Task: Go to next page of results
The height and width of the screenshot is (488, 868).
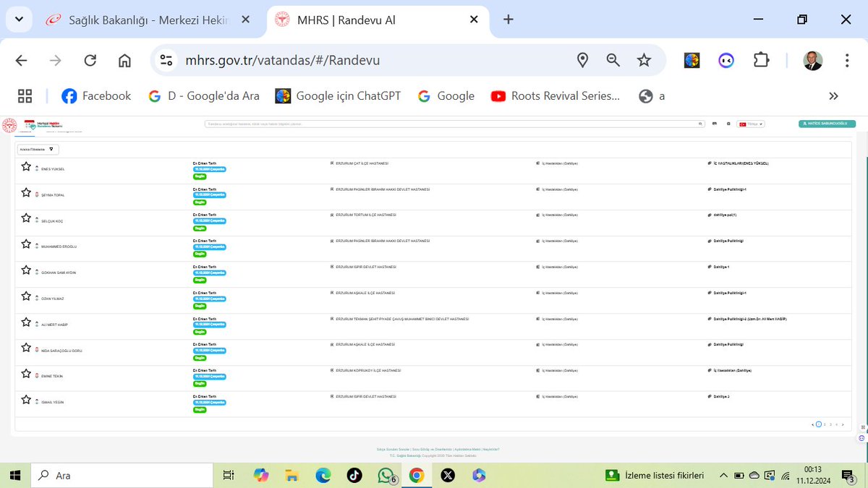Action: pos(843,424)
